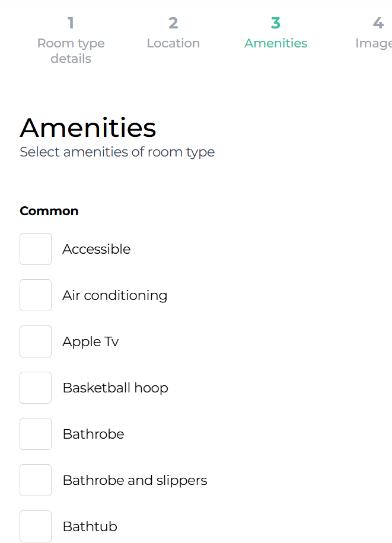The height and width of the screenshot is (543, 392).
Task: Tick the Apple Tv checkbox
Action: (36, 341)
